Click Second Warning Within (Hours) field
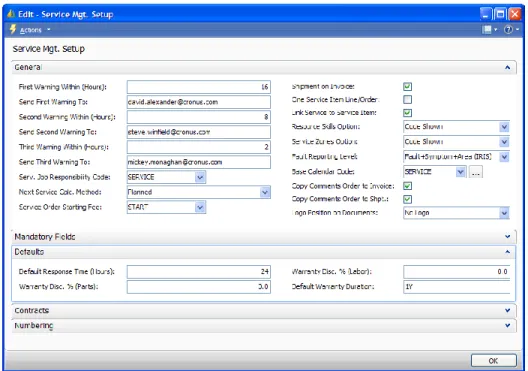This screenshot has height=371, width=528. point(199,117)
